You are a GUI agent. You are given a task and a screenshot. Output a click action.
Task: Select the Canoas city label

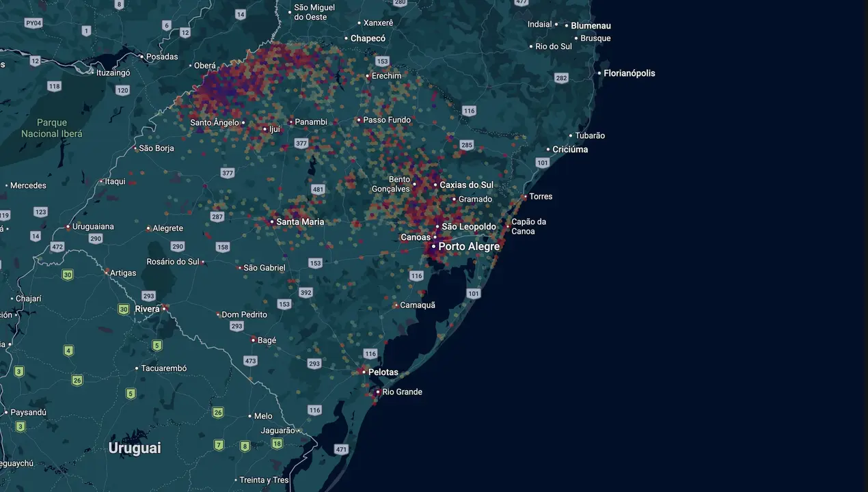(x=416, y=238)
